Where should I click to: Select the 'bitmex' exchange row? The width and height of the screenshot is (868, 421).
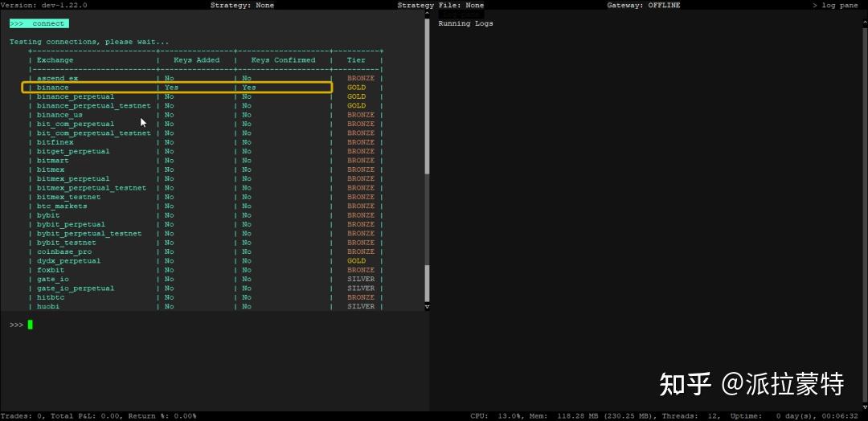pos(206,170)
